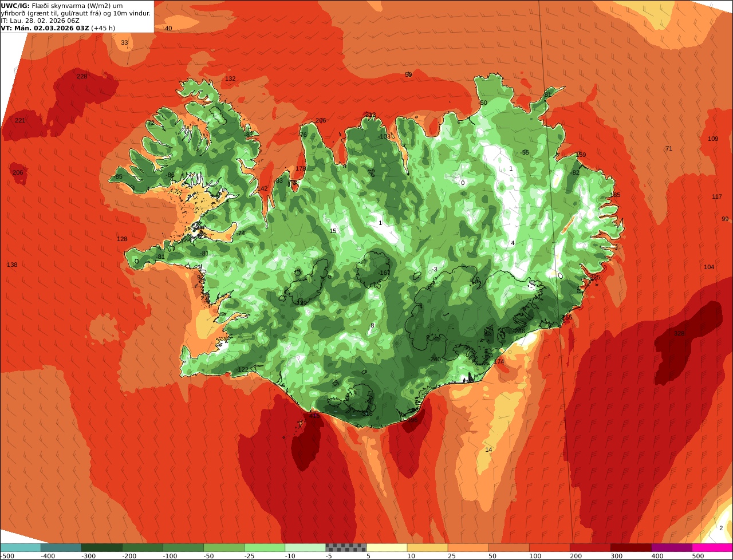The image size is (733, 560).
Task: Click the '99' value near the eastern map border
Action: (x=725, y=219)
